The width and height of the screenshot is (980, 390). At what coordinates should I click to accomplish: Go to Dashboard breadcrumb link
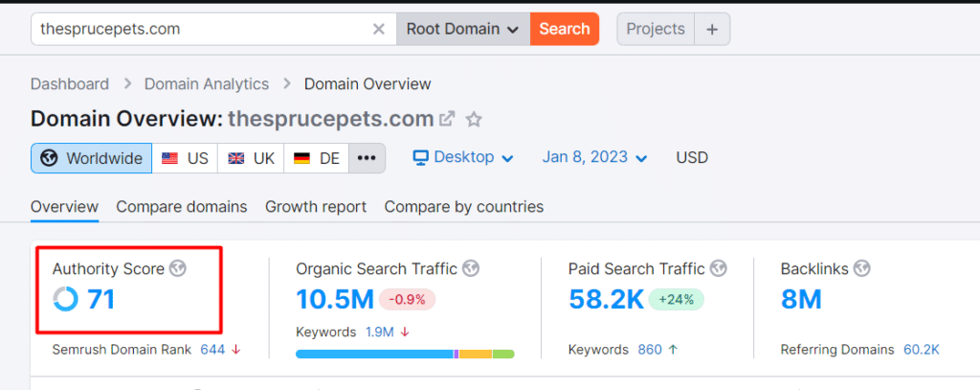69,84
